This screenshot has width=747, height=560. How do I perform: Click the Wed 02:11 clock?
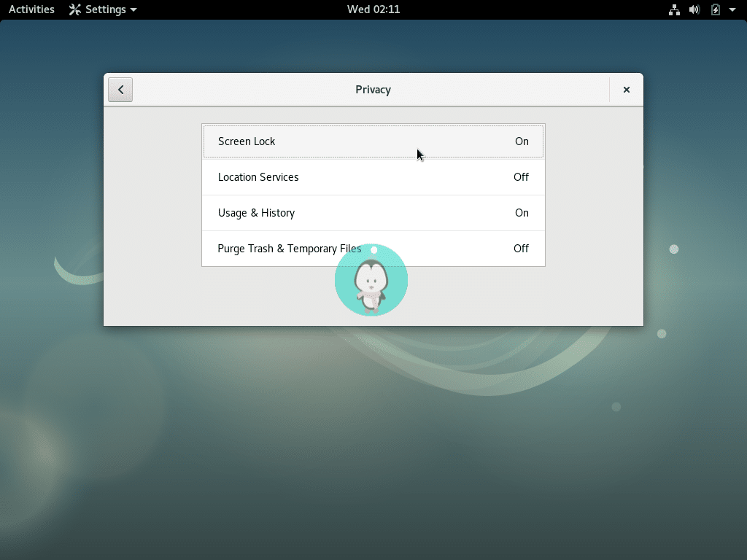373,9
